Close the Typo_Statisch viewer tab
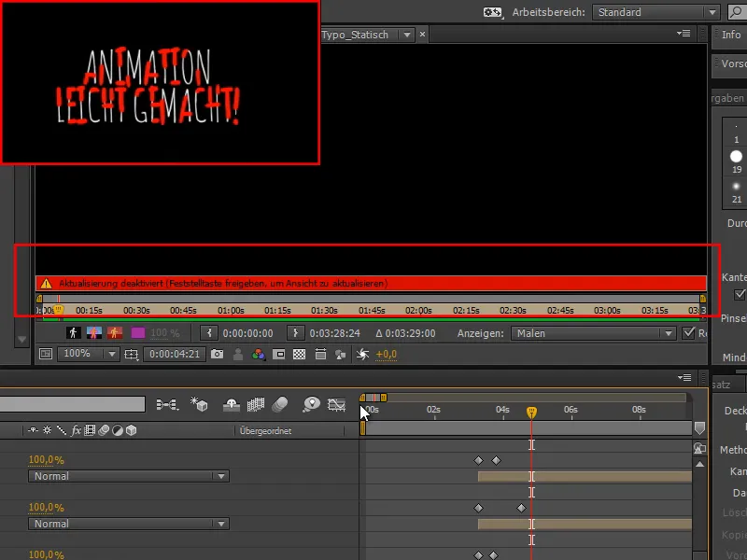Screen dimensions: 747x560 coord(422,35)
